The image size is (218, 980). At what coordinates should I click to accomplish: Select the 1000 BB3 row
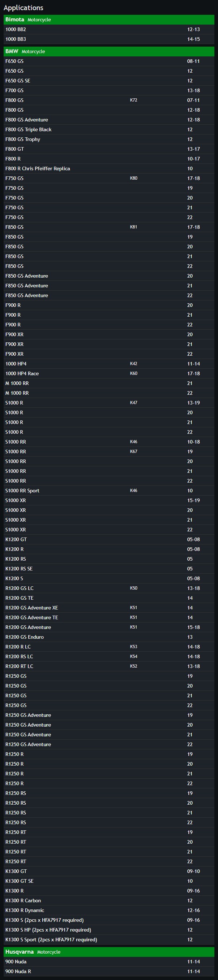click(109, 39)
